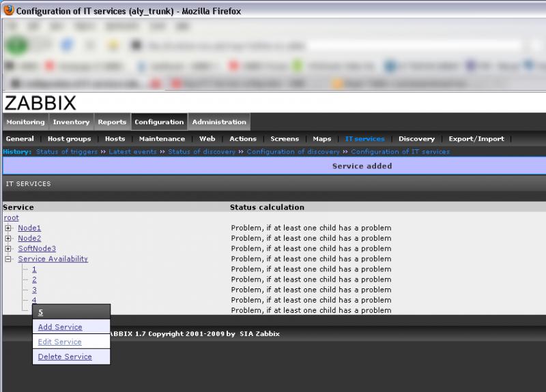Click the Service column header

18,208
